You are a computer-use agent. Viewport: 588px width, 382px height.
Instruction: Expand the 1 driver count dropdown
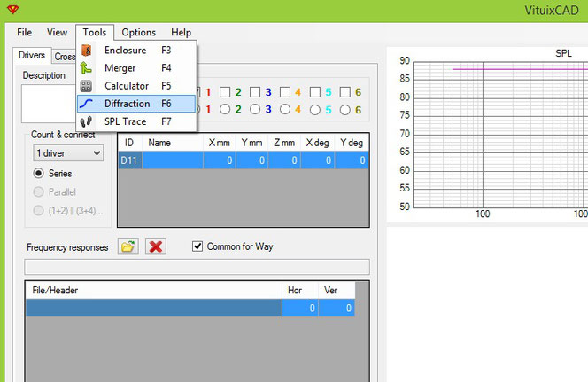[x=68, y=153]
